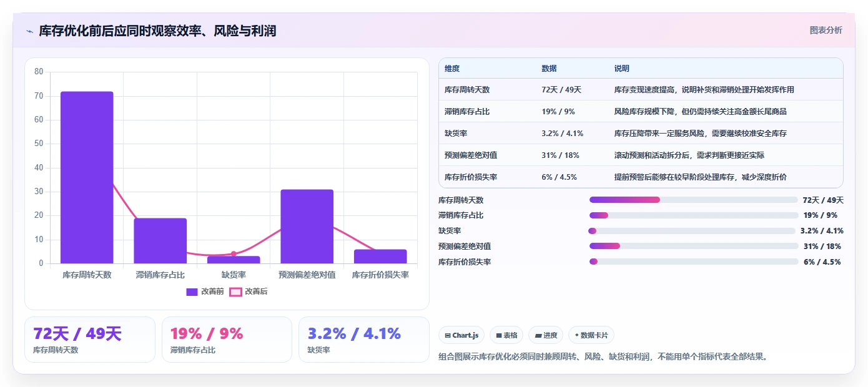This screenshot has height=387, width=868.
Task: Click description starting 风险库存规模下降
Action: (x=701, y=112)
